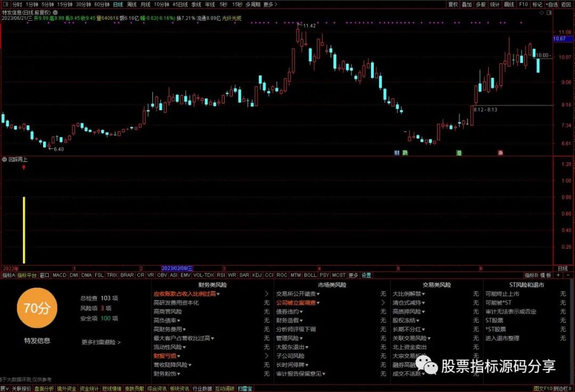Click 指标B on the indicator bar

(x=531, y=275)
